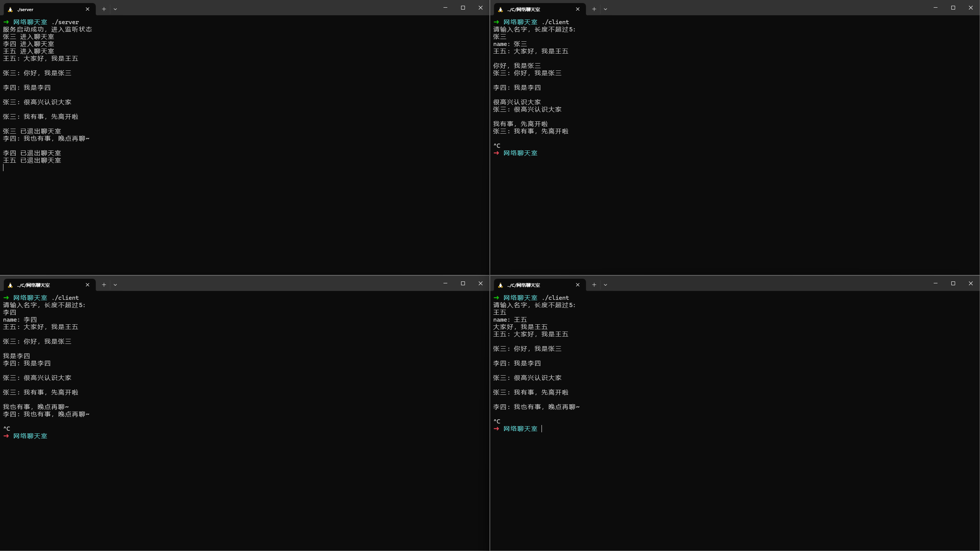Minimize the 王五 client terminal window
The width and height of the screenshot is (980, 551).
(936, 283)
